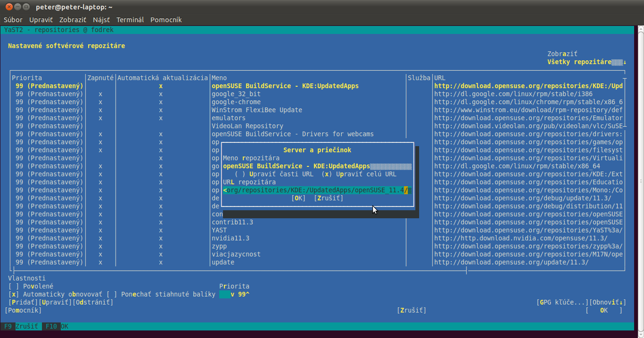This screenshot has height=338, width=644.
Task: Click the 'Meno repozitára' input field
Action: tap(317, 166)
